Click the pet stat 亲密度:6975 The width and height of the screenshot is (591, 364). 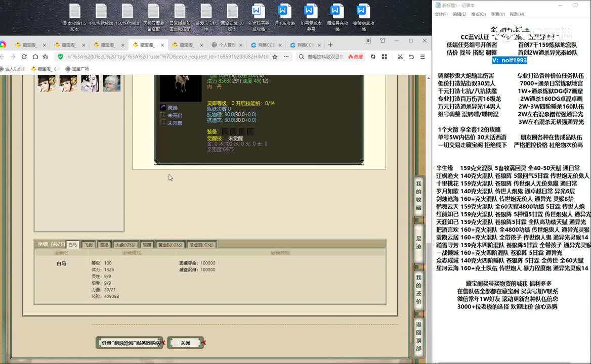click(220, 150)
